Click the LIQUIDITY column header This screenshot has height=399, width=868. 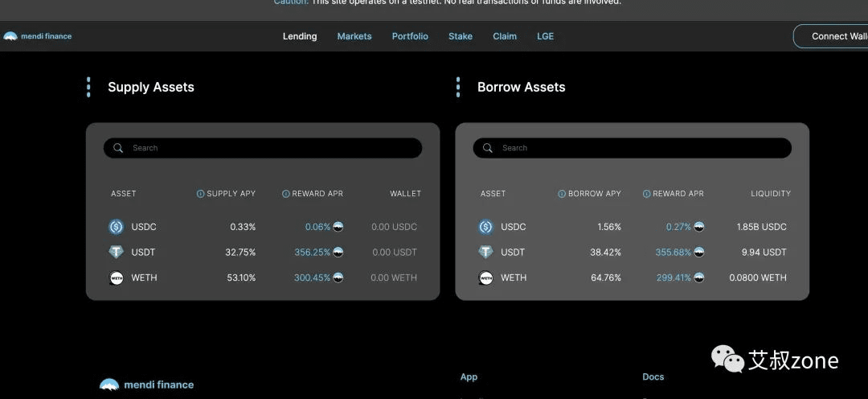(x=771, y=194)
